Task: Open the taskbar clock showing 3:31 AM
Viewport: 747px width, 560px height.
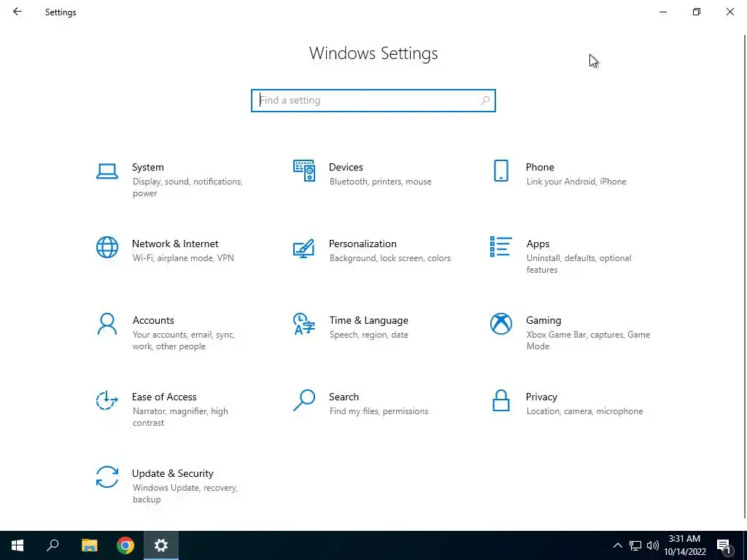Action: pos(684,545)
